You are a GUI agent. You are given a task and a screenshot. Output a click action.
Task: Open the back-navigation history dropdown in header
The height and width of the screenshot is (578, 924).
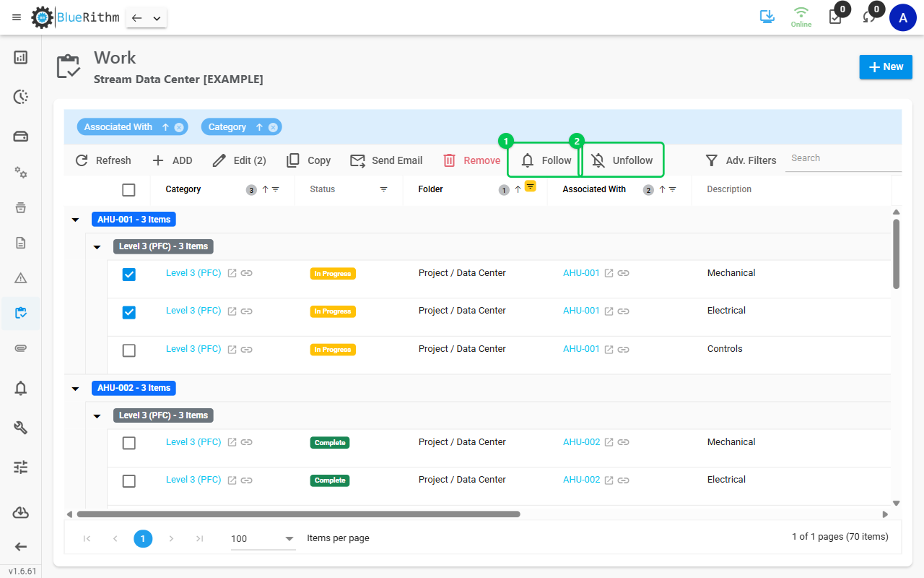[x=157, y=18]
